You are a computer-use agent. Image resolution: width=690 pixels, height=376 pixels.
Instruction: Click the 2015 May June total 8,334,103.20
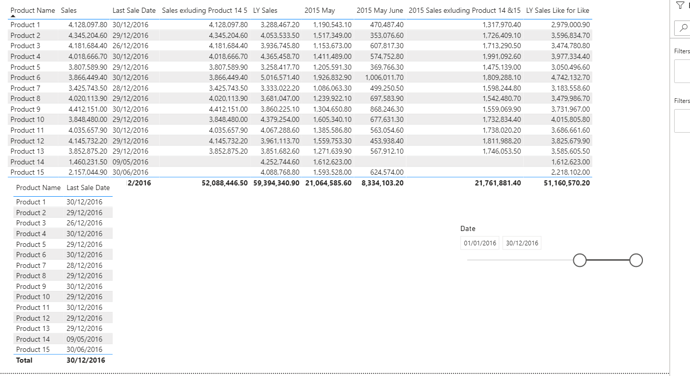coord(382,183)
